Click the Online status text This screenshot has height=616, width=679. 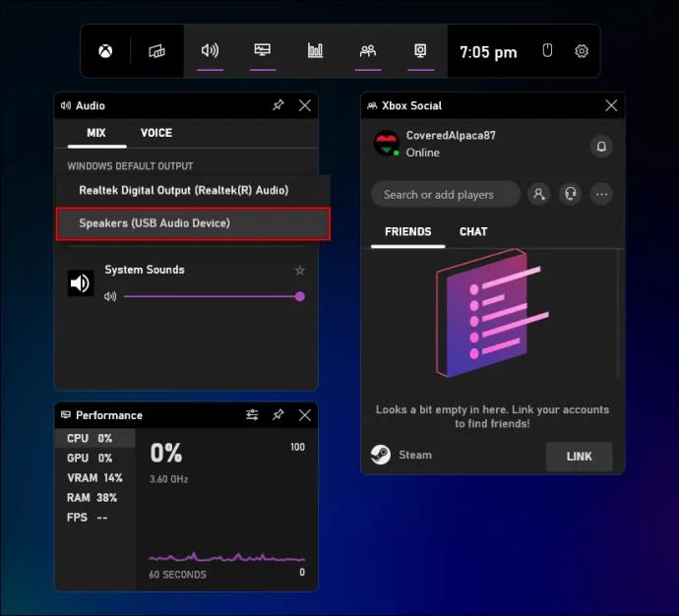(x=422, y=153)
